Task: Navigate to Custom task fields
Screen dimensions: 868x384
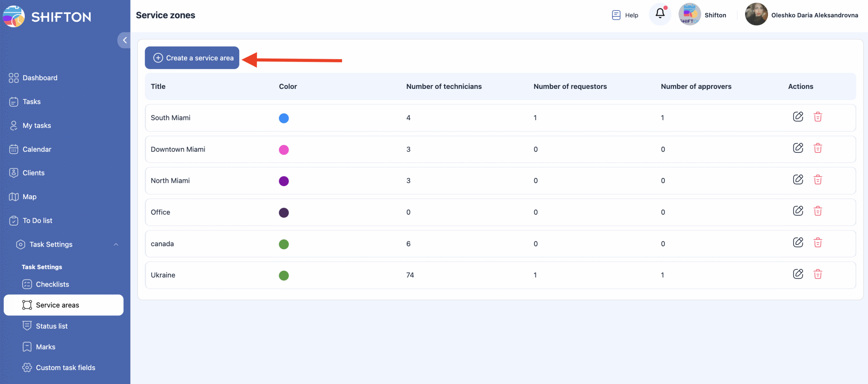Action: (65, 368)
